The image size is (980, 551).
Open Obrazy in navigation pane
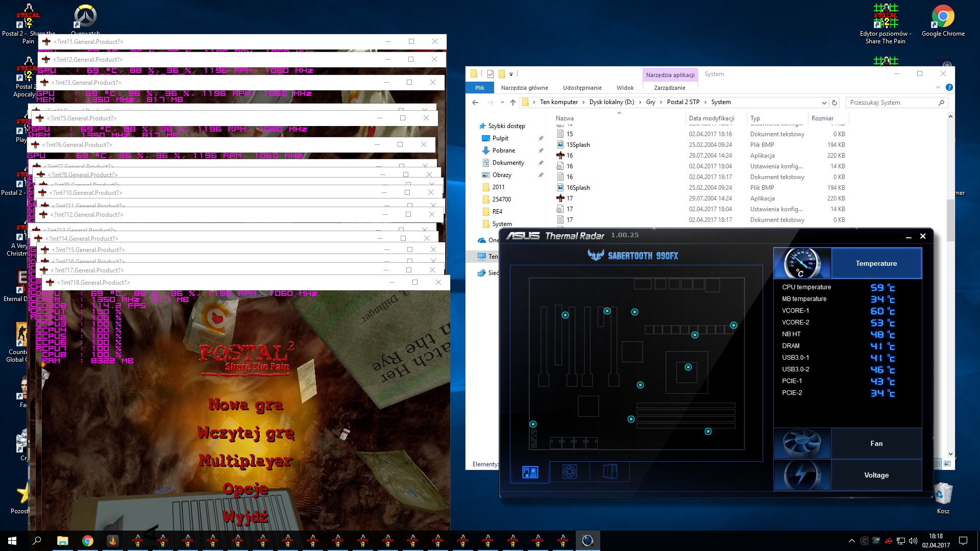point(502,175)
